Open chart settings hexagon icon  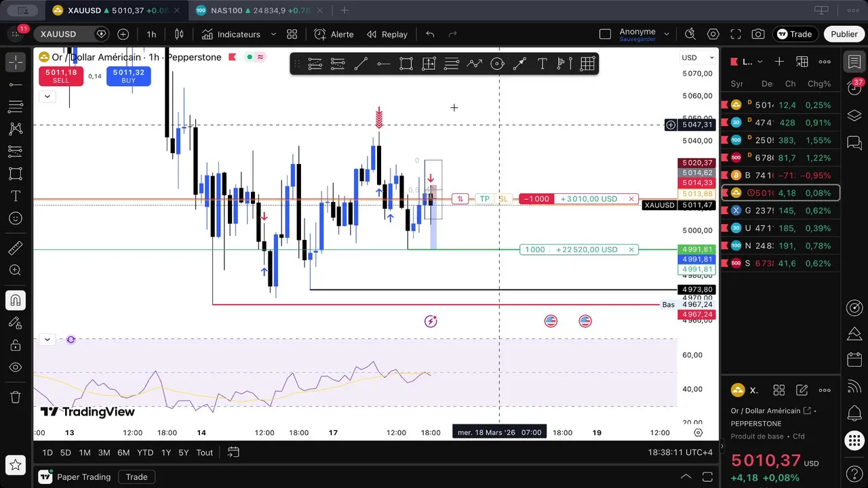713,34
